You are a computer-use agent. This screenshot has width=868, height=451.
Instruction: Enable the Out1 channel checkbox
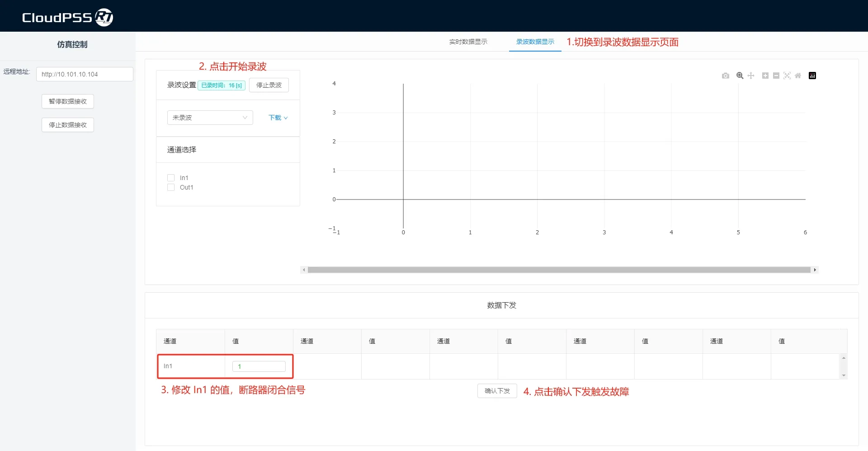[x=171, y=187]
